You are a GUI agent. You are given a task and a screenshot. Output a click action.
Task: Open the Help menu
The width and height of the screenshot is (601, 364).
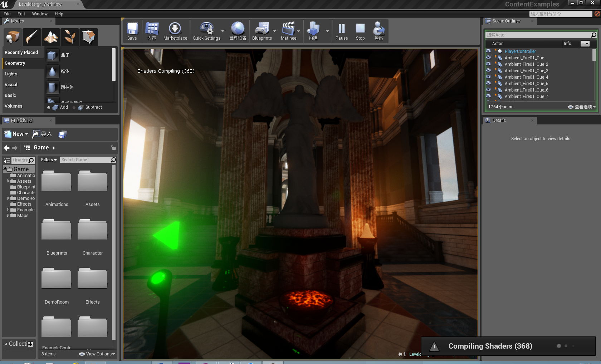[x=59, y=14]
